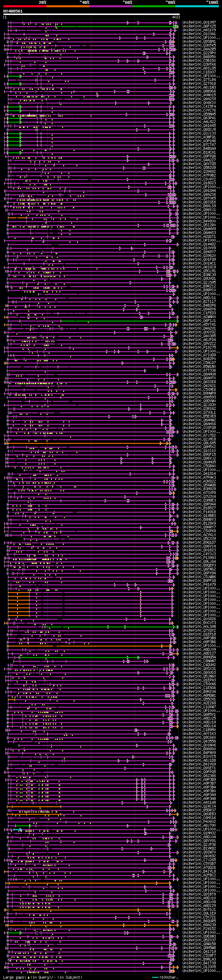222x980 pixels.
Task: Select the UniRef100_O10341 label
Action: pos(199,34)
